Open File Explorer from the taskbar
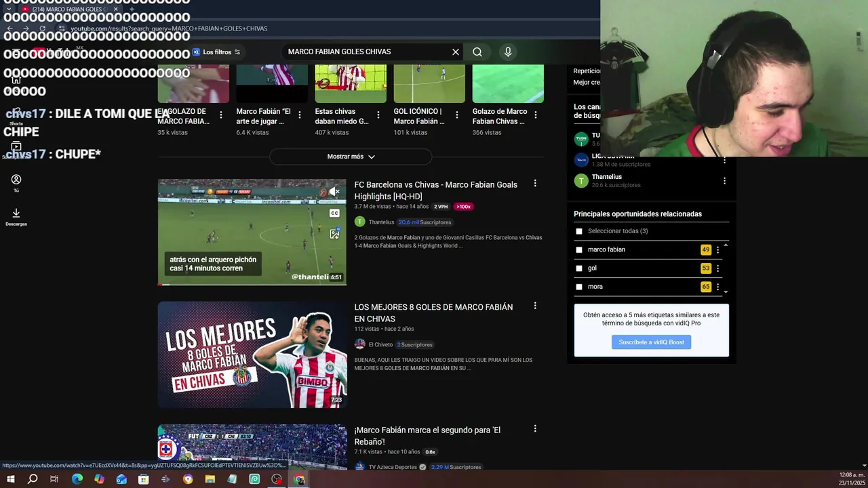 [210, 479]
